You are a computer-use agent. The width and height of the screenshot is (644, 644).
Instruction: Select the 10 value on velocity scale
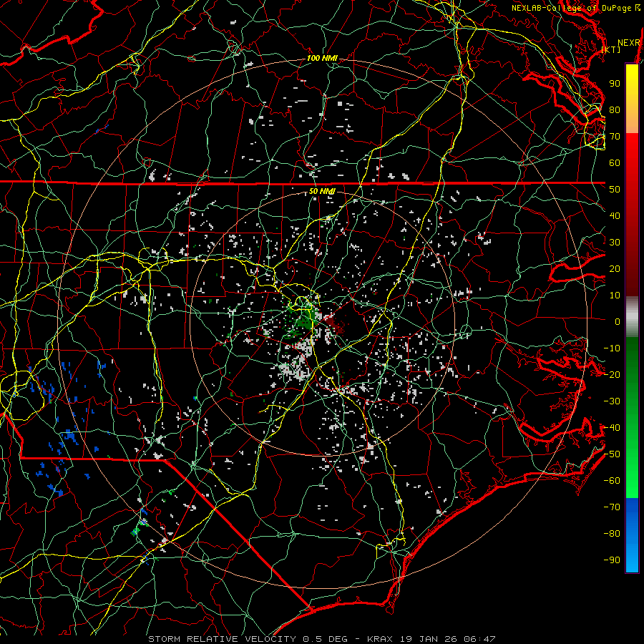615,296
